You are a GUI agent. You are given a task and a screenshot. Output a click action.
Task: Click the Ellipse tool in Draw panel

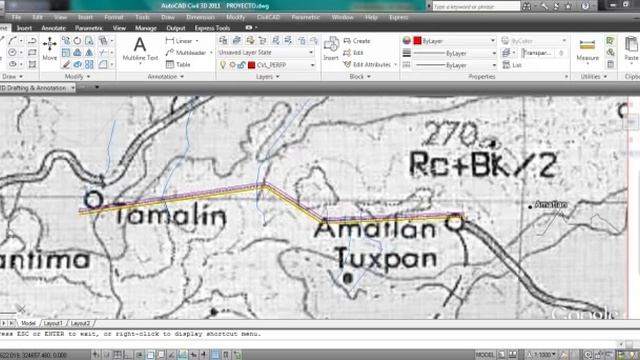tap(12, 64)
